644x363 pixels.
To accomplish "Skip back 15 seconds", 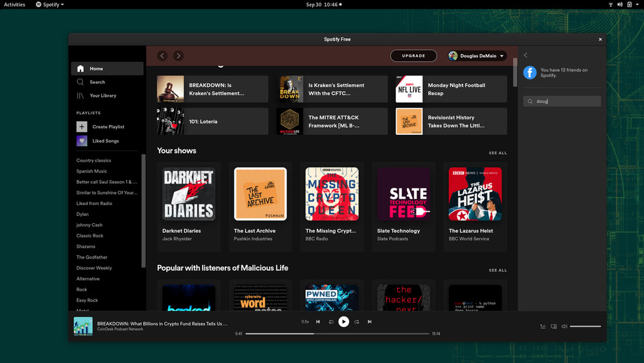I will 331,322.
